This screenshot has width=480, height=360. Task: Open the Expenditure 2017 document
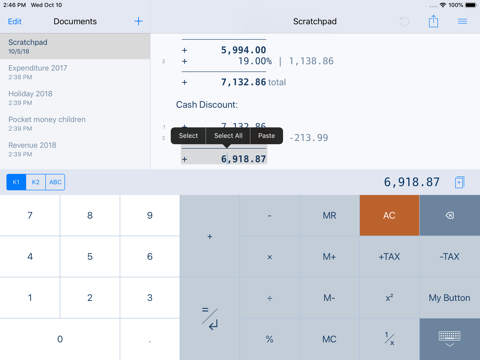click(75, 72)
